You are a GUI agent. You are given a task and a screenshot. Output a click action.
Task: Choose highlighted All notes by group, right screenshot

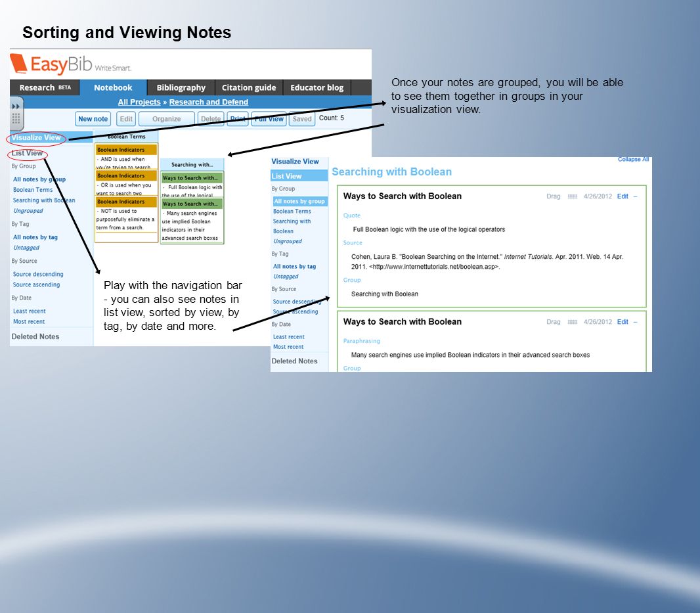(x=299, y=202)
